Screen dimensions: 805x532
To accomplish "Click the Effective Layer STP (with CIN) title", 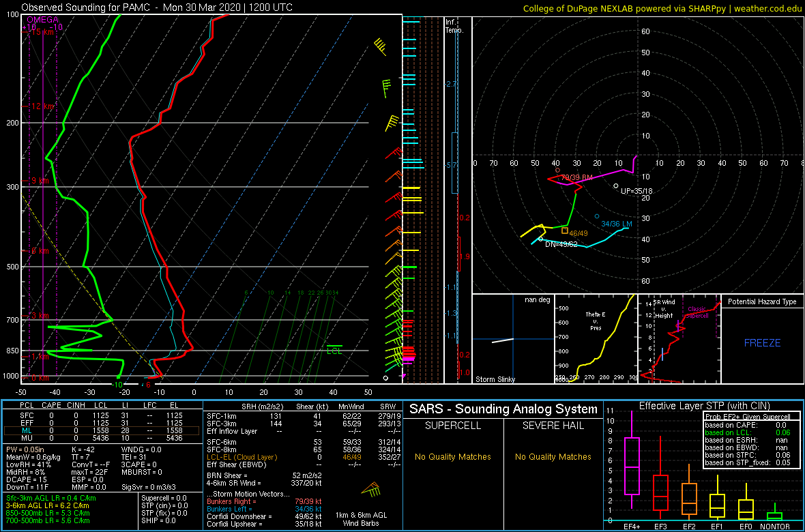I will pyautogui.click(x=703, y=406).
